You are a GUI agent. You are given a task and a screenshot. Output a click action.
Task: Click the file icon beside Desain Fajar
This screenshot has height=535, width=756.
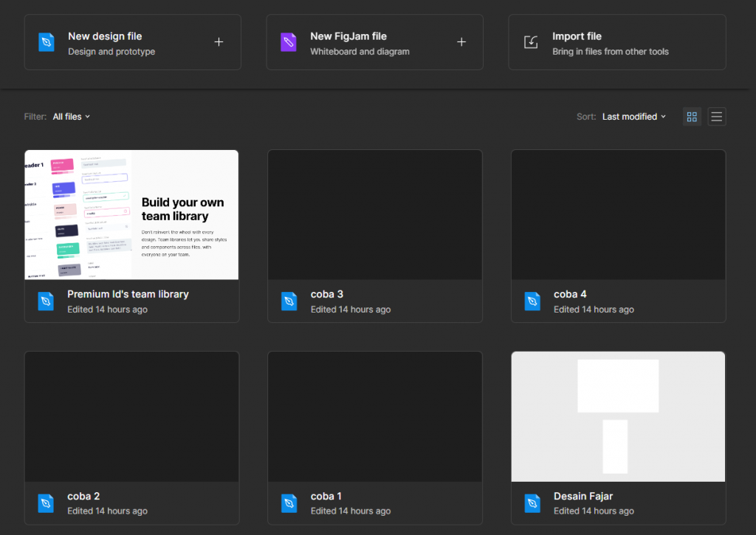(532, 503)
